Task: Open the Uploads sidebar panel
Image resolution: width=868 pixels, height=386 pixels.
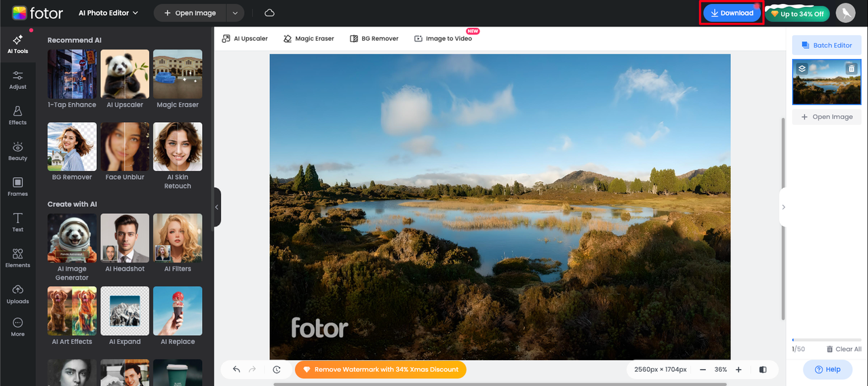Action: pyautogui.click(x=18, y=294)
